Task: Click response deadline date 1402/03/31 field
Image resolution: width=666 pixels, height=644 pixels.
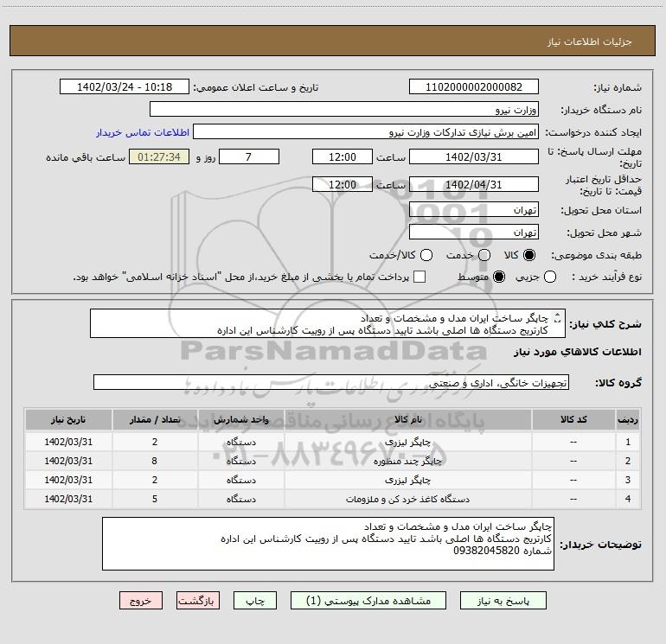Action: [x=474, y=156]
